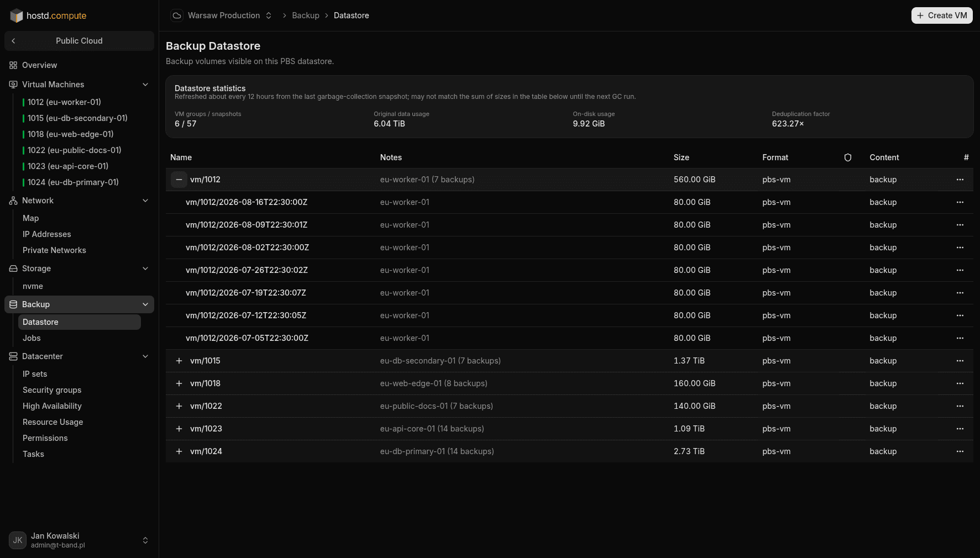Go back with the Public Cloud arrow
The height and width of the screenshot is (558, 980).
coord(13,41)
